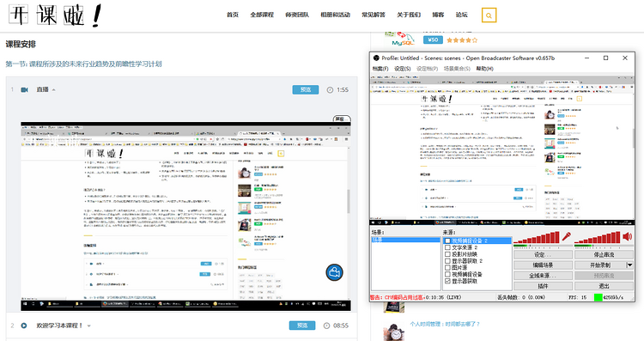Viewport: 644px width, 341px height.
Task: Expand the 欢迎学习本课程 lesson chevron
Action: tap(88, 326)
